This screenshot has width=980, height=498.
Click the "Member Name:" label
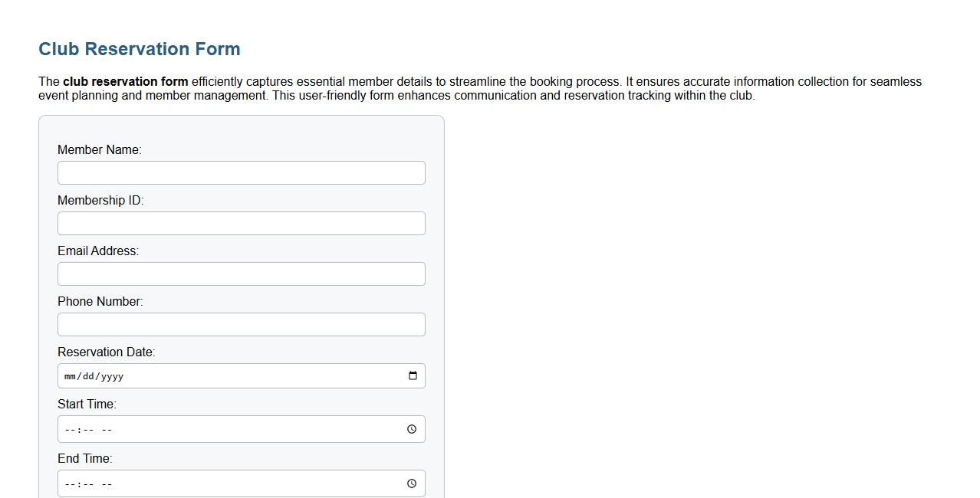(x=100, y=150)
